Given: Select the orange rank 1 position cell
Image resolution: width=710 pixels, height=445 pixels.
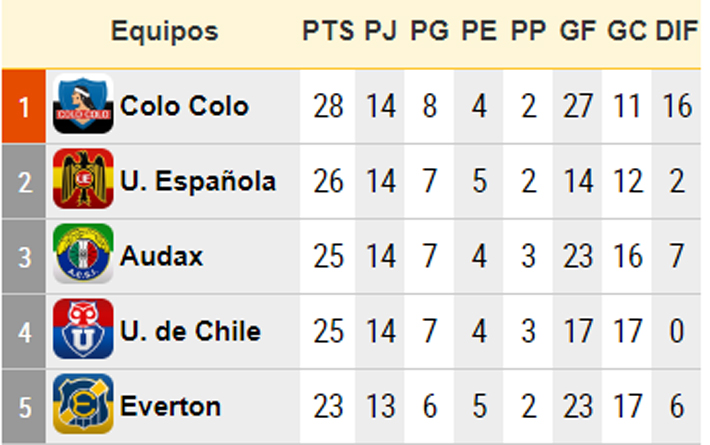Looking at the screenshot, I should (24, 106).
